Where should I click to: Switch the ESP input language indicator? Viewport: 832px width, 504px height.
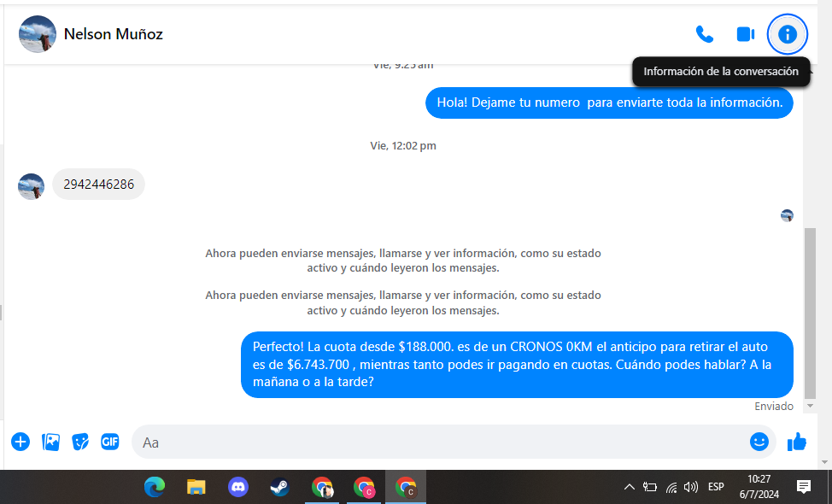716,487
